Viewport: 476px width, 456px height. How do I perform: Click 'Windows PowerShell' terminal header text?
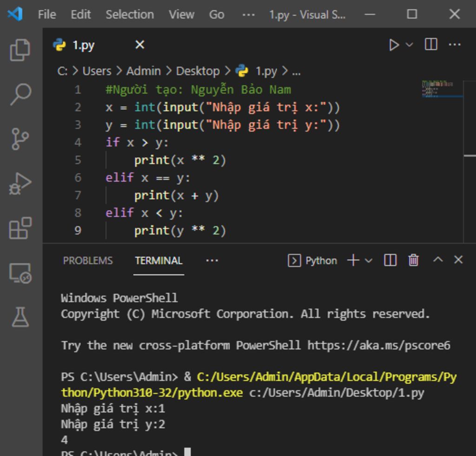(119, 298)
